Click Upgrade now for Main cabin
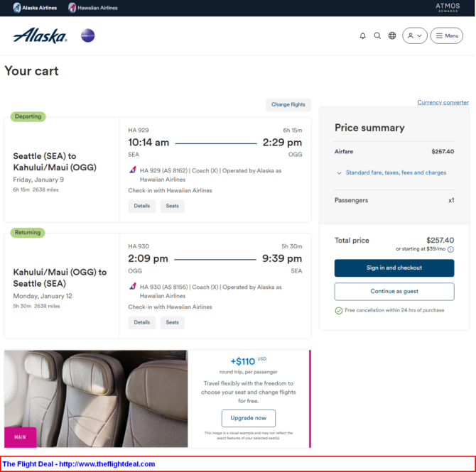This screenshot has height=472, width=476. coord(249,418)
